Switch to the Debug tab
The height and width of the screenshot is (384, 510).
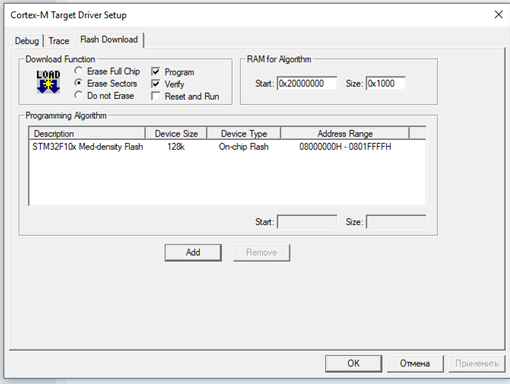point(27,41)
